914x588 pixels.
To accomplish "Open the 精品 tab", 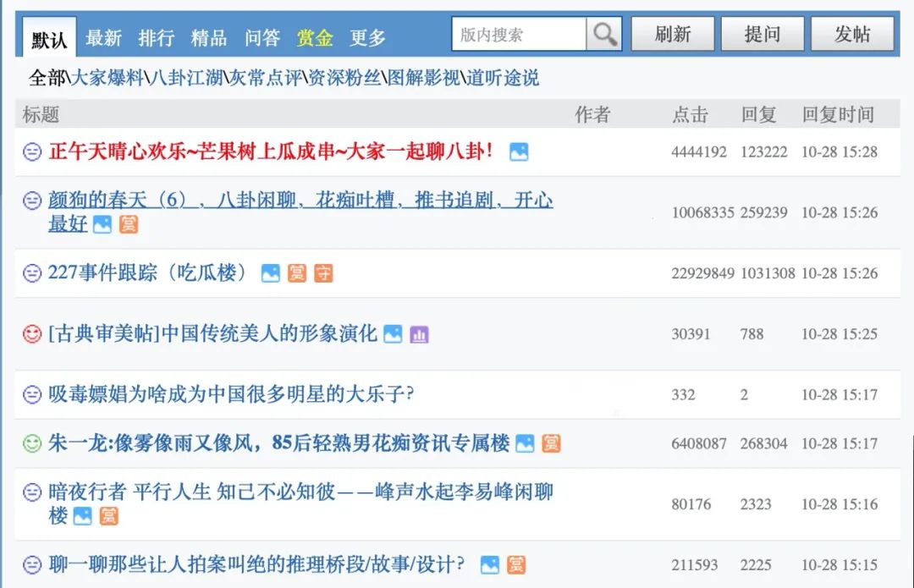I will tap(209, 38).
